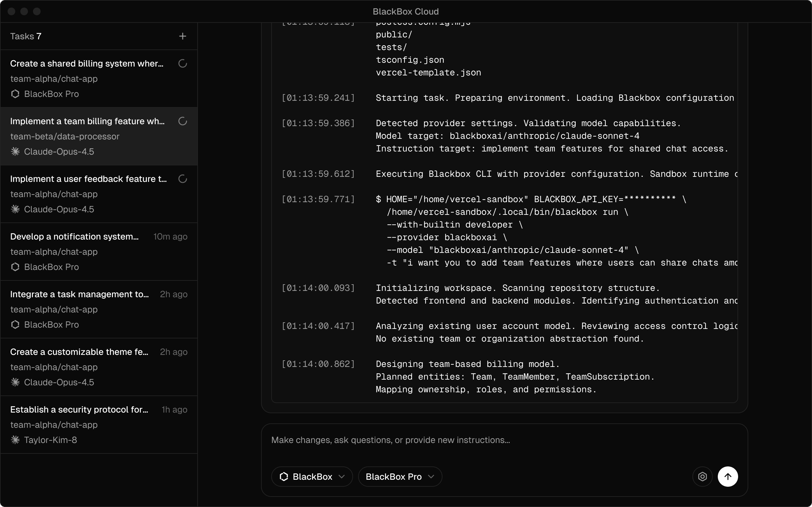This screenshot has height=507, width=812.
Task: Click spinner icon on shared billing task
Action: (182, 63)
